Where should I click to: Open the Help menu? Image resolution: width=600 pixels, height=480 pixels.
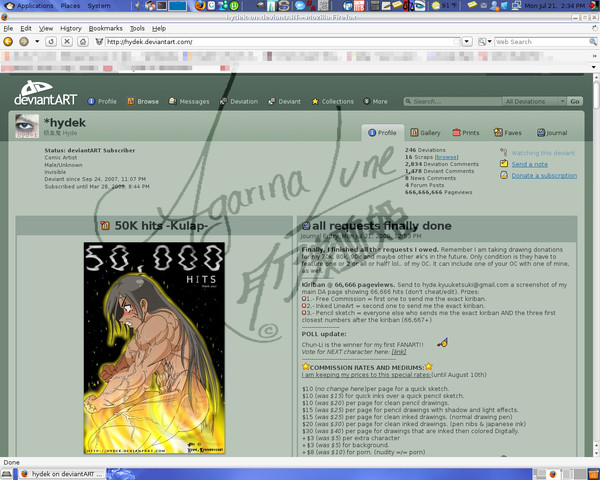pos(159,28)
